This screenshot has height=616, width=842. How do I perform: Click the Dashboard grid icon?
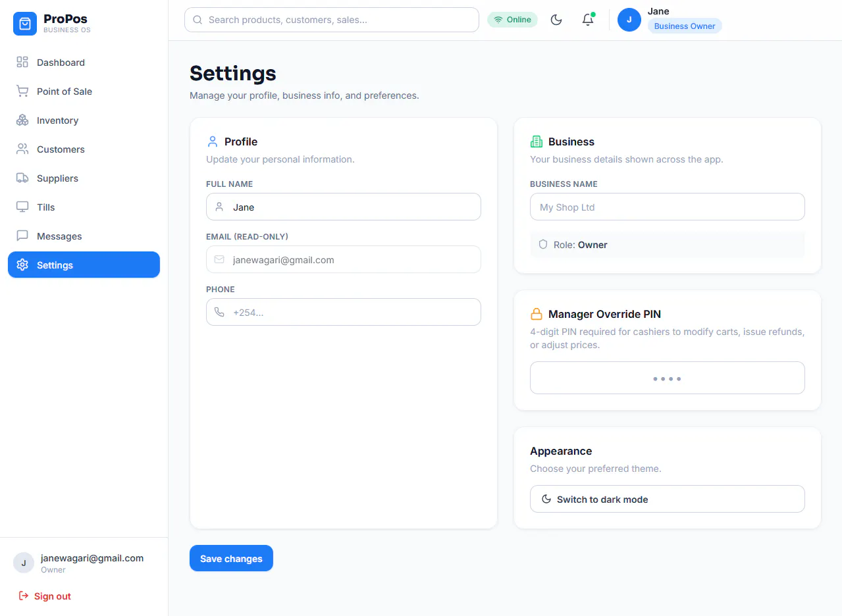pyautogui.click(x=22, y=62)
